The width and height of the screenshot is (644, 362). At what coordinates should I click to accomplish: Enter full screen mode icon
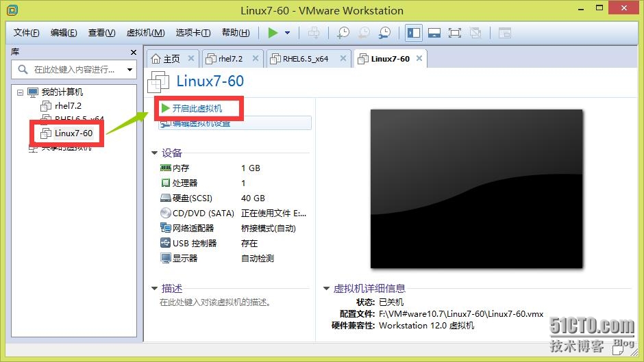(x=455, y=33)
